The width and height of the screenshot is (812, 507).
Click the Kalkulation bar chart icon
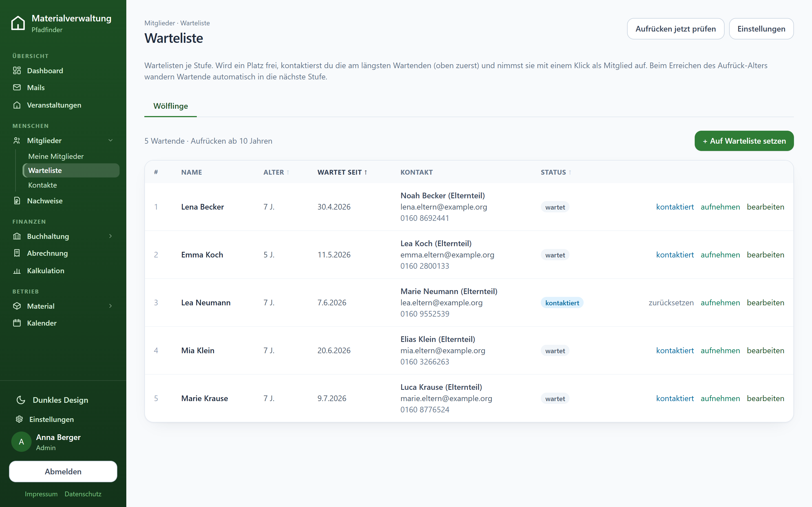(17, 271)
